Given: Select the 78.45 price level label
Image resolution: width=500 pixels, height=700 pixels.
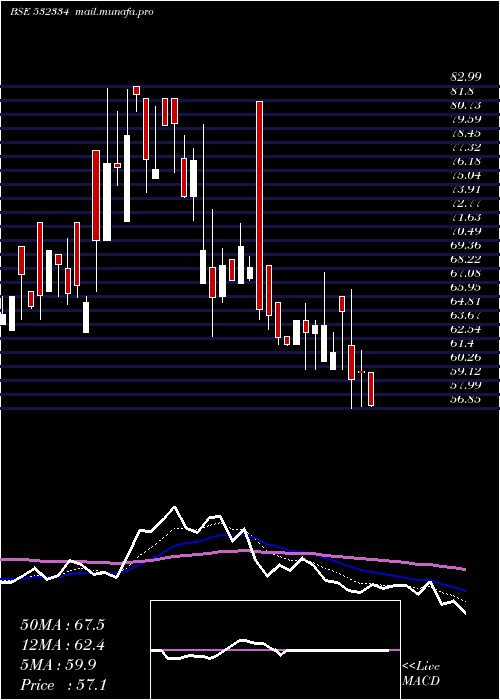Looking at the screenshot, I should click(x=466, y=133).
